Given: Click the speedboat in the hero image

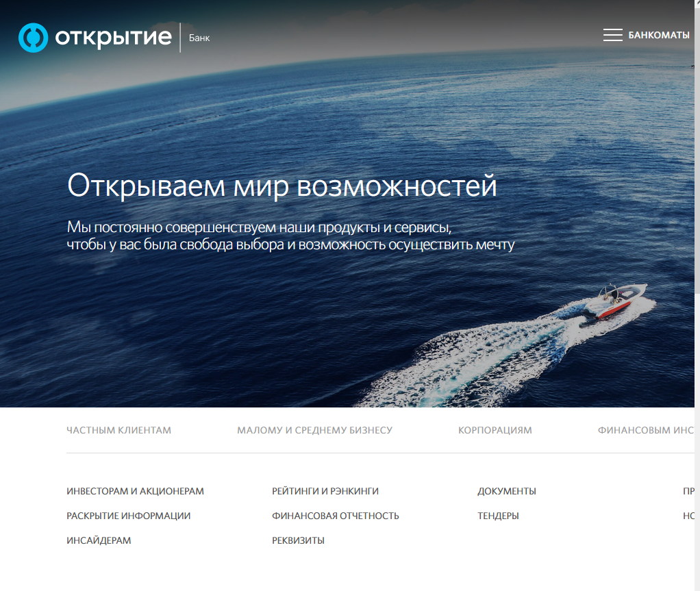Looking at the screenshot, I should pos(613,300).
